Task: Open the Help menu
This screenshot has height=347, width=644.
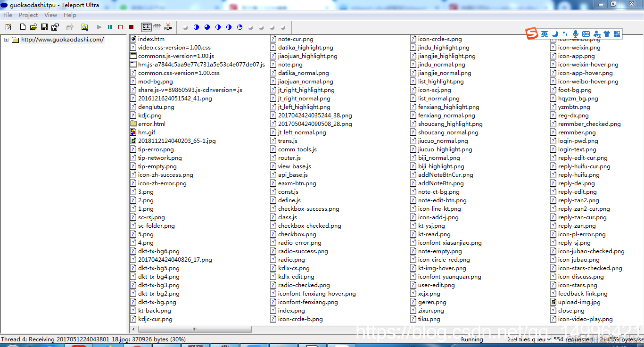Action: [70, 15]
